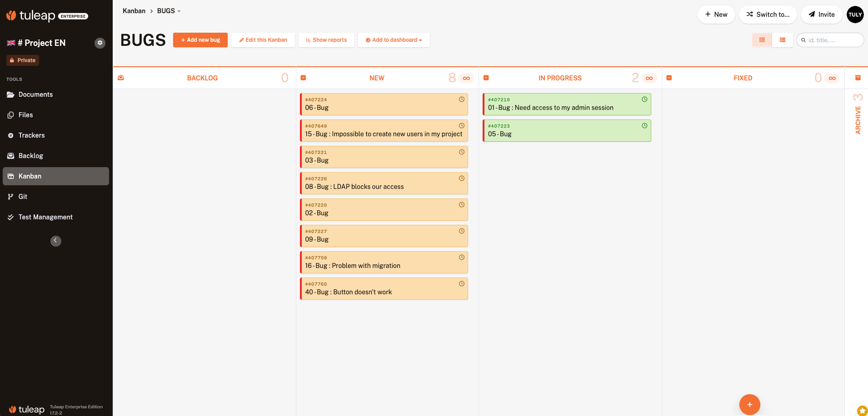This screenshot has height=416, width=868.
Task: Switch to compact card view mode
Action: [762, 40]
